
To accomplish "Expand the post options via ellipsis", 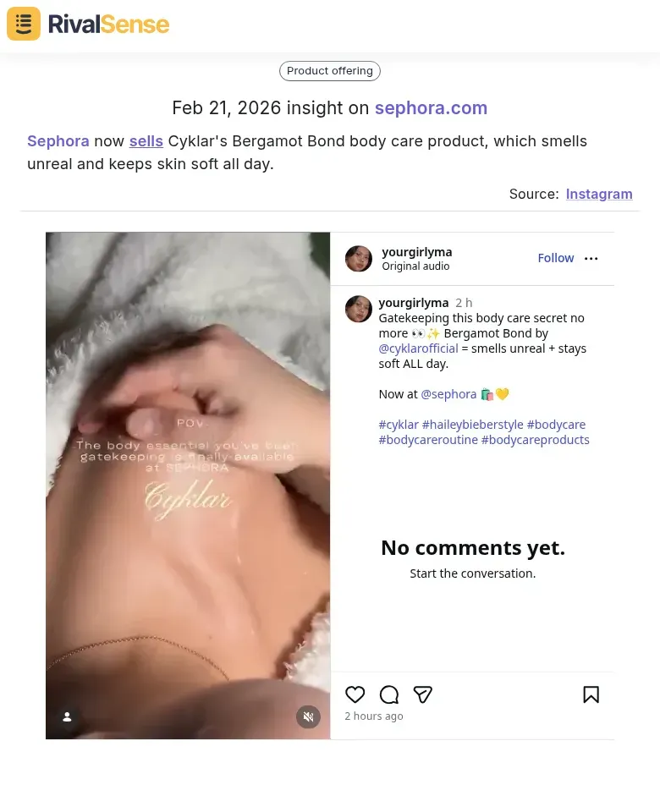I will click(x=591, y=258).
